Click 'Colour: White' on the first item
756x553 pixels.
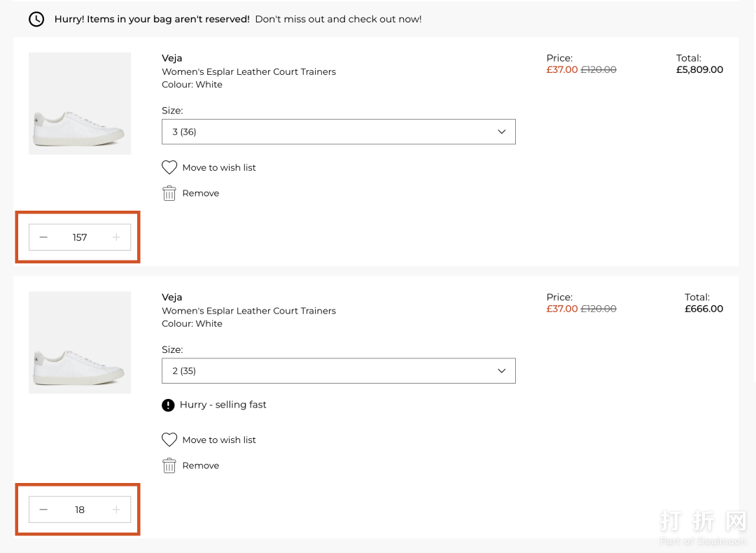[x=192, y=85]
